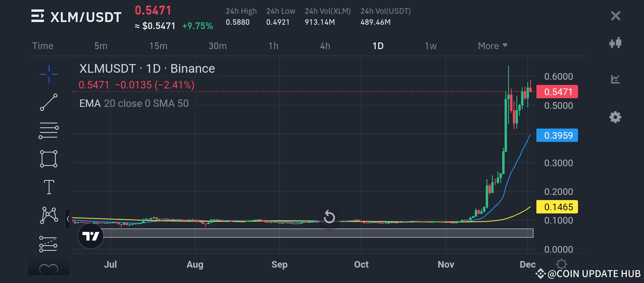Image resolution: width=644 pixels, height=283 pixels.
Task: Select the 15m interval
Action: (158, 46)
